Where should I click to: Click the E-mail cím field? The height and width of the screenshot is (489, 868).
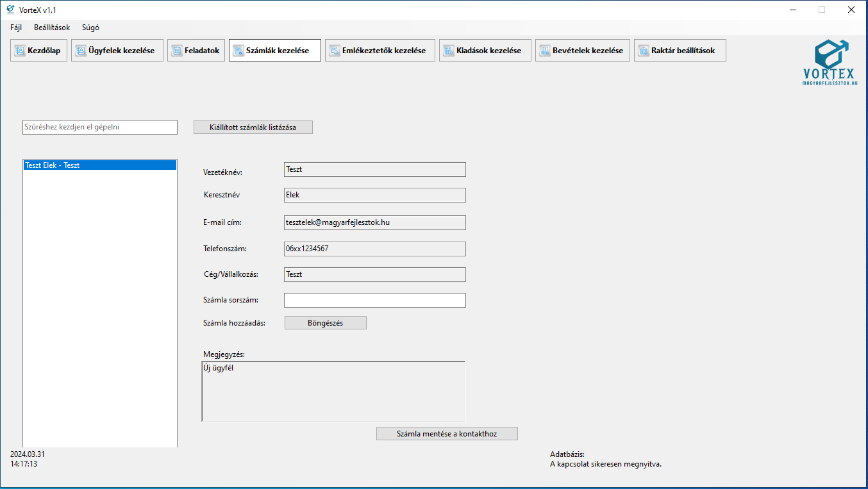(x=374, y=222)
